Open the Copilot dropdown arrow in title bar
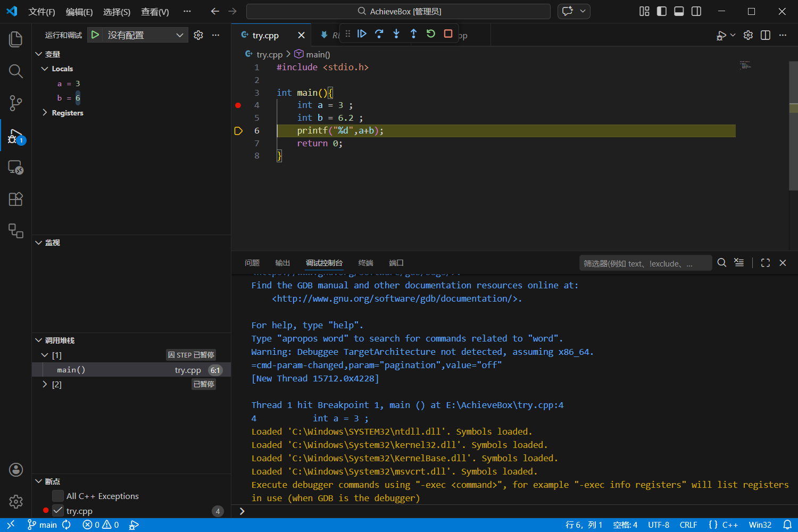This screenshot has width=798, height=532. pyautogui.click(x=583, y=11)
